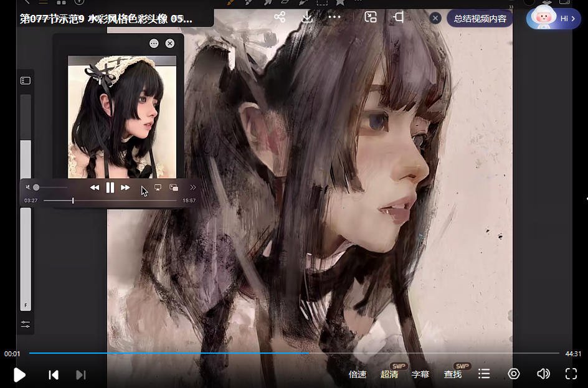
Task: Click the record-style settings icon at bottom
Action: click(x=513, y=374)
